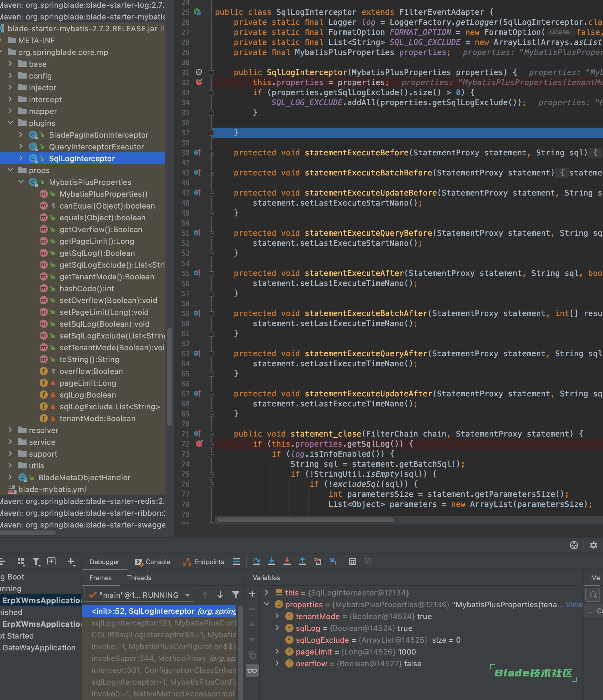Click the Drop Frame icon
The image size is (603, 700).
317,561
